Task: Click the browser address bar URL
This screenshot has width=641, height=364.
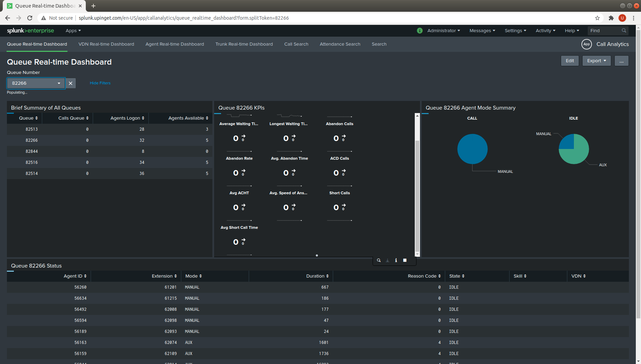Action: (x=184, y=18)
